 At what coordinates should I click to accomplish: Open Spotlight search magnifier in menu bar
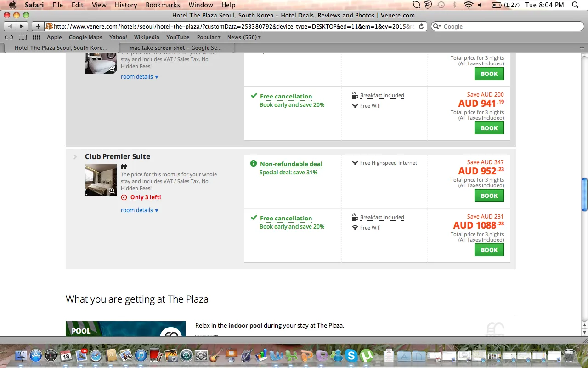575,5
